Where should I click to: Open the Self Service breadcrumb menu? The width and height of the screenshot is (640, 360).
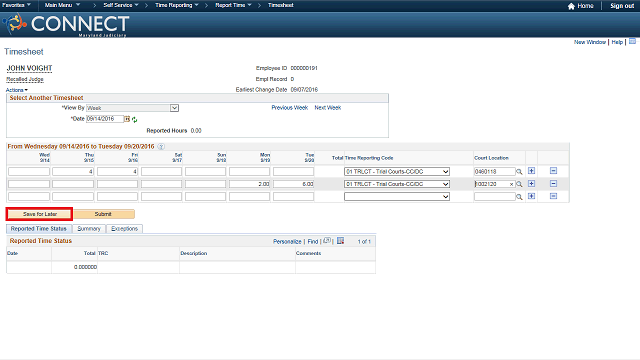point(121,5)
